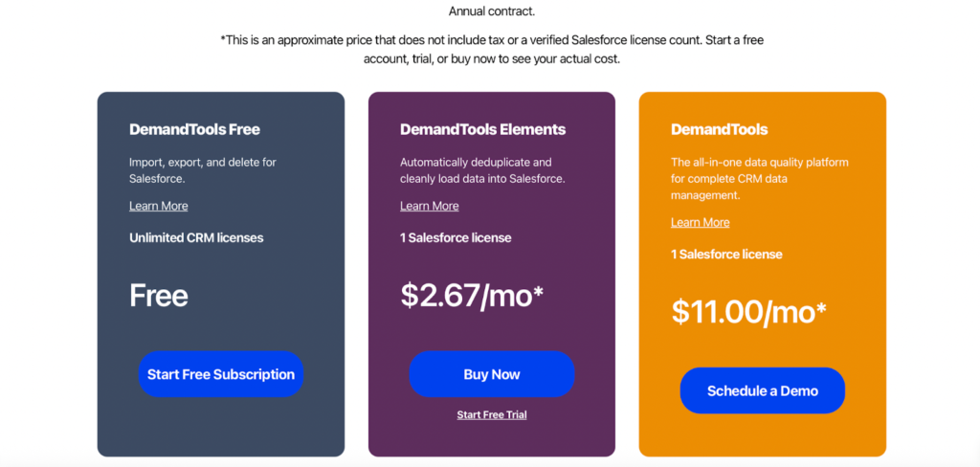Select the DemandTools Free card heading

click(194, 129)
